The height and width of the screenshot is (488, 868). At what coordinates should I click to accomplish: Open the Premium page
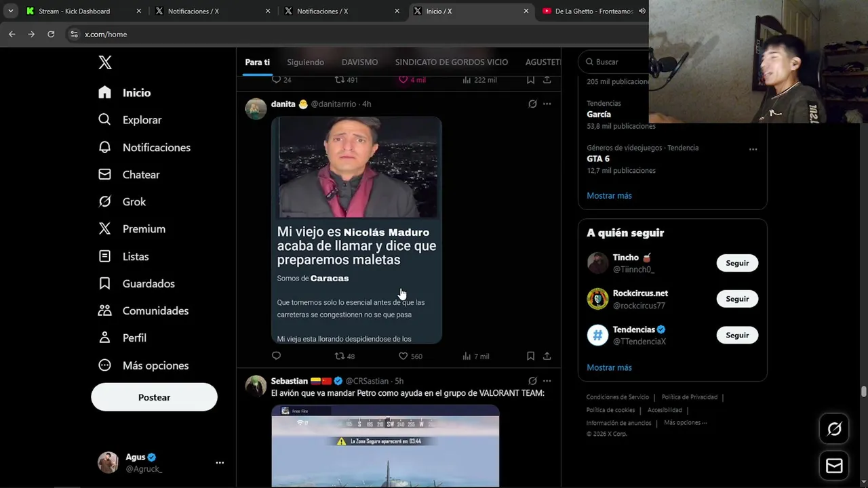tap(132, 229)
